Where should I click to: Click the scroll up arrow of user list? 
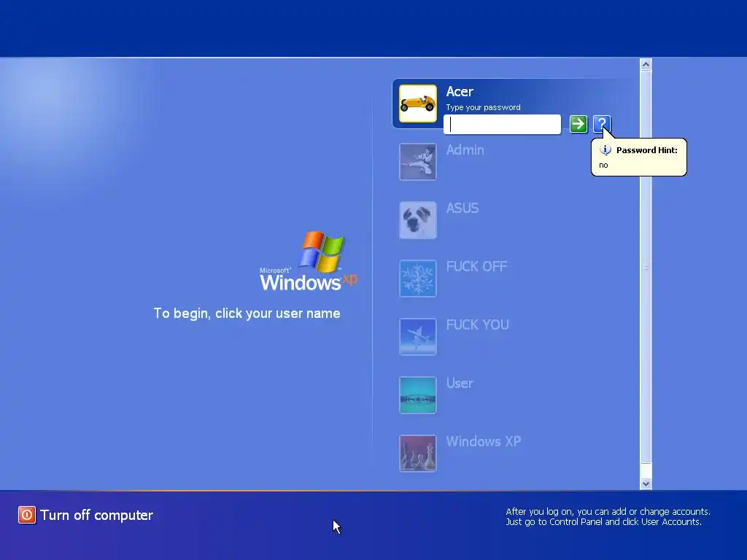click(646, 64)
